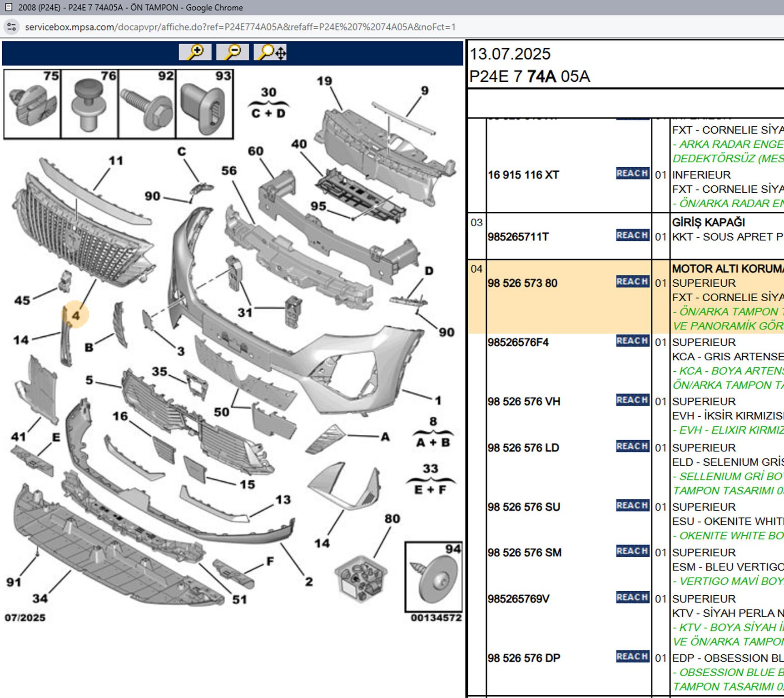Viewport: 784px width, 698px height.
Task: Click part thumbnail 92 bolt
Action: pyautogui.click(x=147, y=104)
